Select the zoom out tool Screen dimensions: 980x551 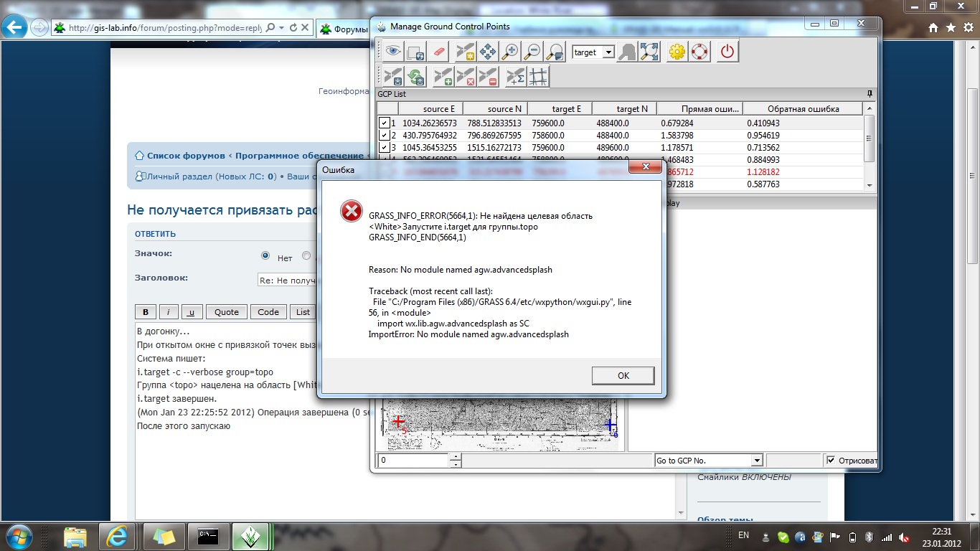tap(532, 52)
